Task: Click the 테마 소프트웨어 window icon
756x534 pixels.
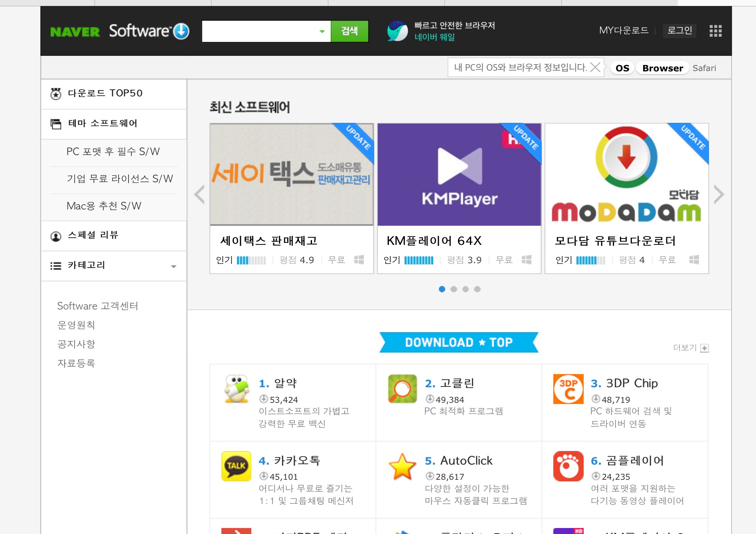Action: coord(56,124)
